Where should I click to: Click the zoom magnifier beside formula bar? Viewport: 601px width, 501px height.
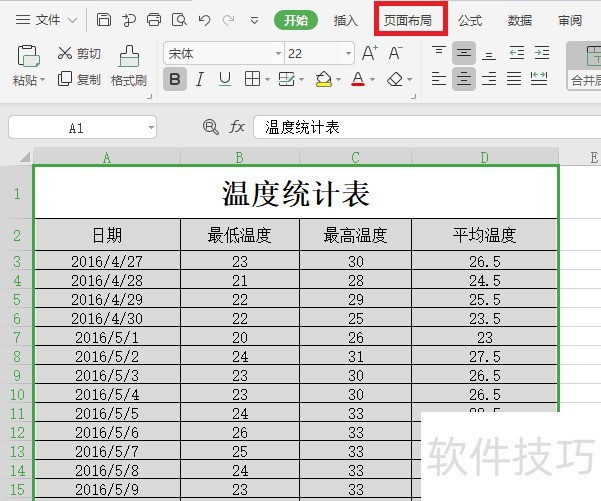tap(210, 127)
